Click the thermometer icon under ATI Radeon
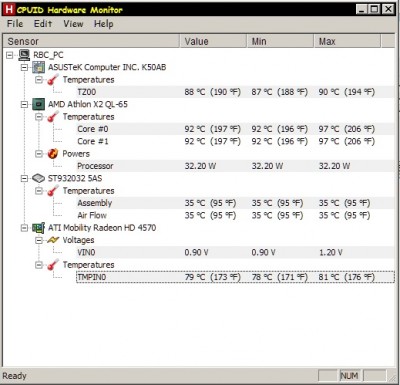 click(x=53, y=265)
